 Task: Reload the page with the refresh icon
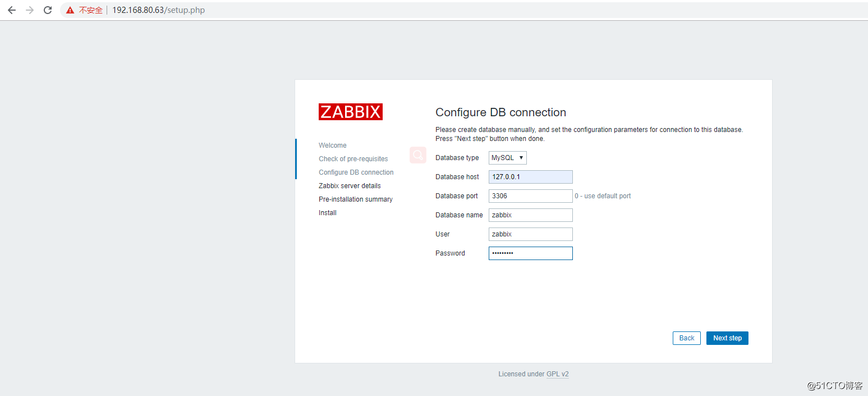coord(48,10)
